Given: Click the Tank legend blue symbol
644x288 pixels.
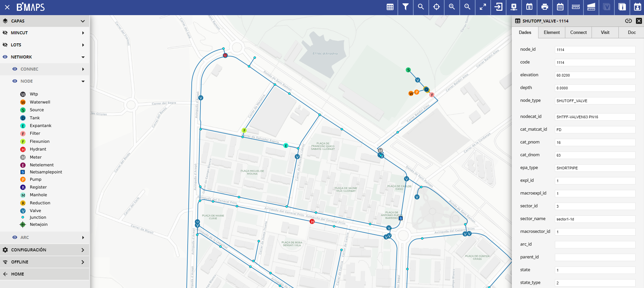Looking at the screenshot, I should [23, 118].
